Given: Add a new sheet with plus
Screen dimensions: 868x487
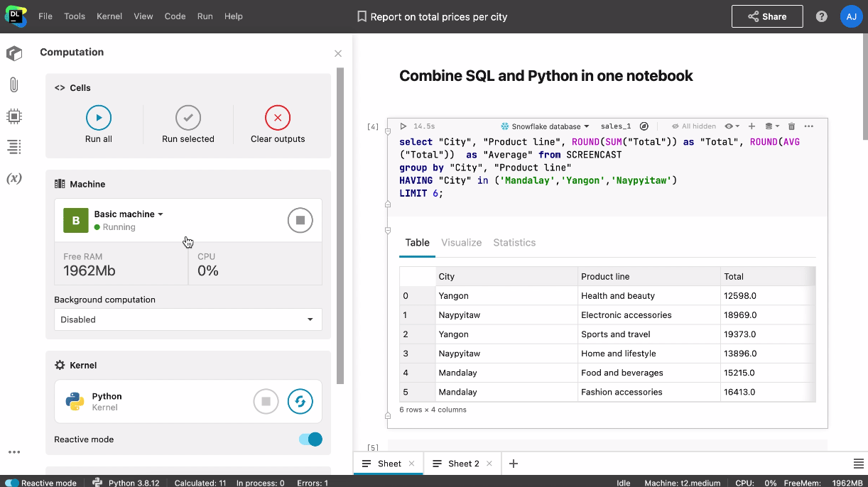Looking at the screenshot, I should coord(514,464).
